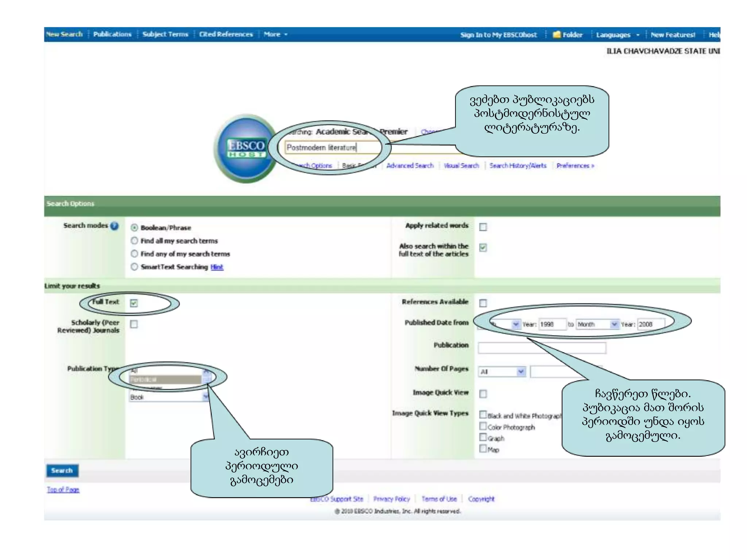
Task: Click the EBSCOhost logo
Action: click(x=246, y=148)
